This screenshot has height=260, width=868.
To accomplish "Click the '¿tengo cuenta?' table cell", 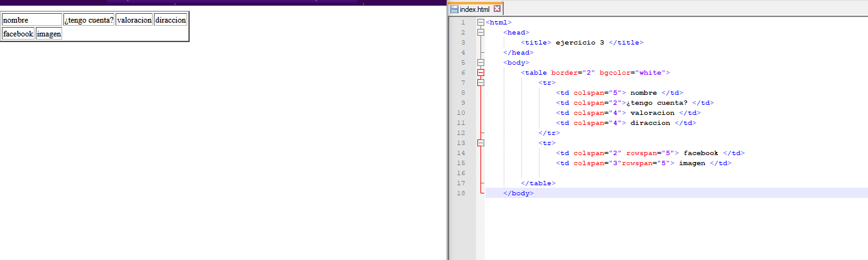I will coord(89,20).
